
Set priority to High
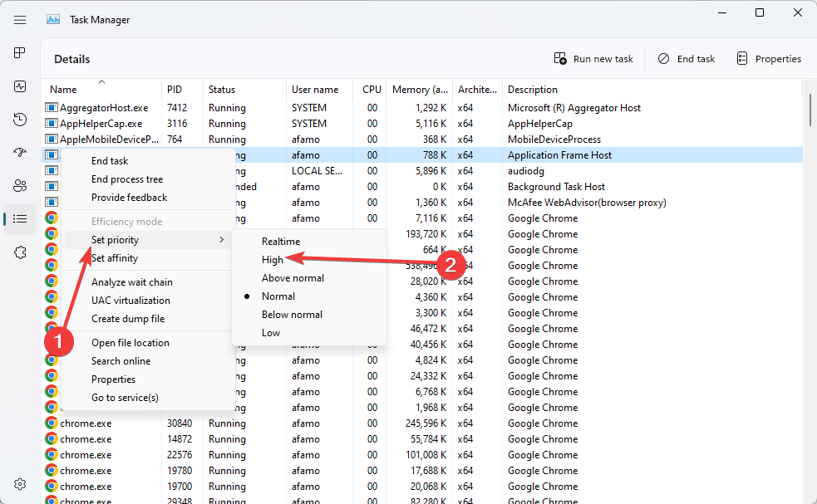pyautogui.click(x=309, y=260)
